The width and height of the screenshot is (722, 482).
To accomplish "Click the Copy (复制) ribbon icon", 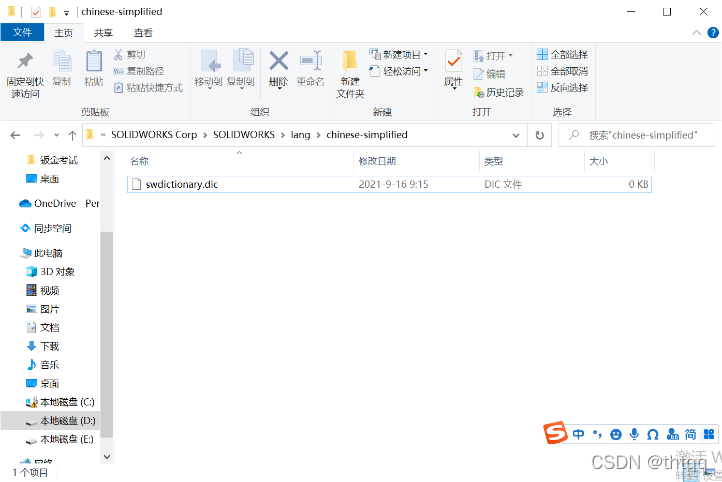I will tap(62, 61).
